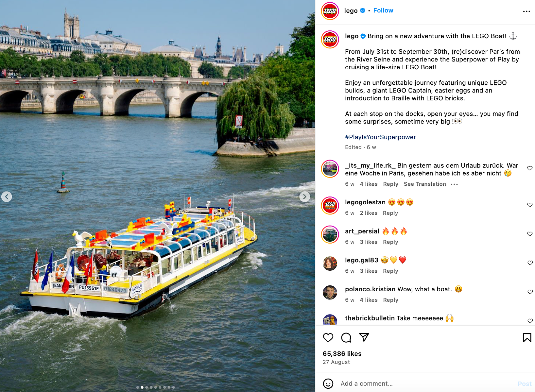The width and height of the screenshot is (535, 392).
Task: Open the more options menu for the post
Action: tap(526, 11)
